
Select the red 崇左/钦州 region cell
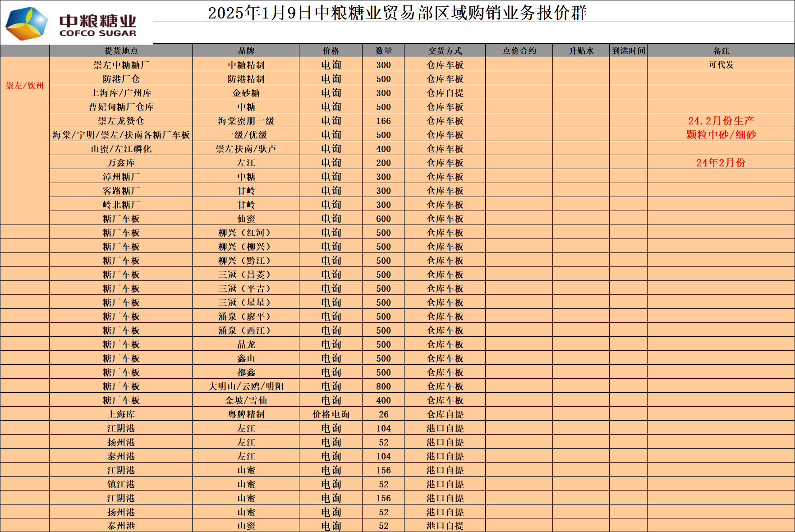pyautogui.click(x=25, y=86)
